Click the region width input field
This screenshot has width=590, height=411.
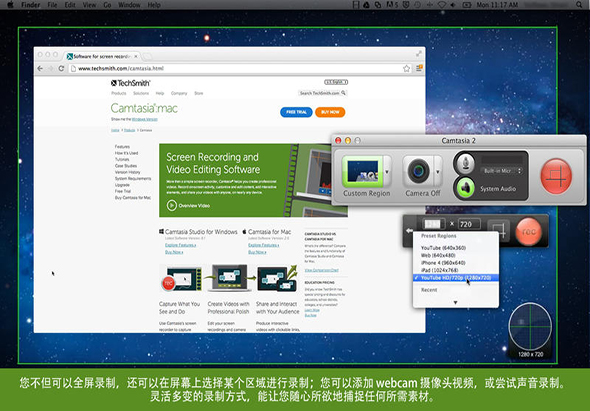(433, 224)
